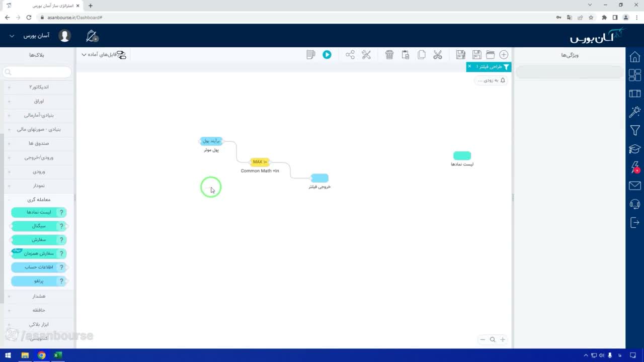The height and width of the screenshot is (362, 644).
Task: Click the wrench and screwdriver settings icon
Action: (366, 55)
